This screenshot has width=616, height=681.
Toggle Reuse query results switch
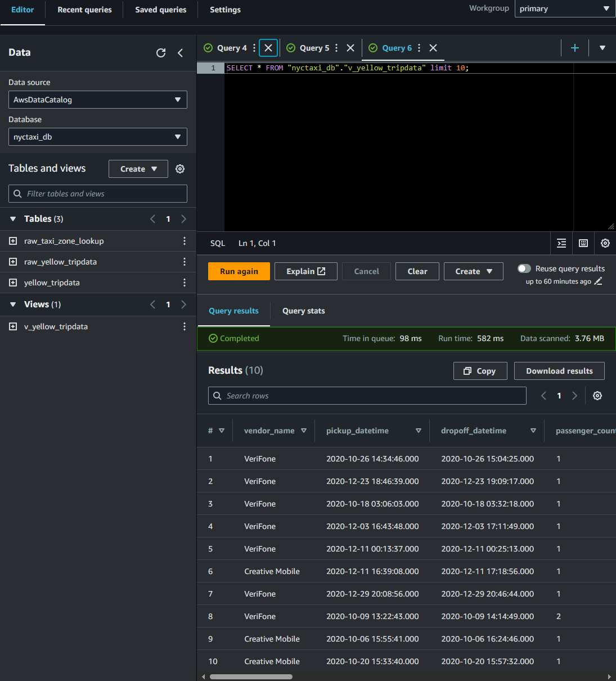(524, 268)
